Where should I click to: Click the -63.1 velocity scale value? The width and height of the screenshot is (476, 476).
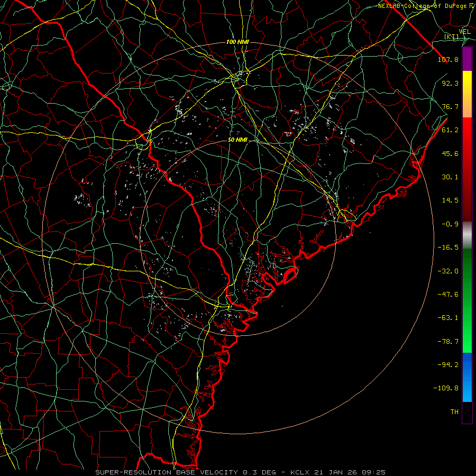[448, 318]
